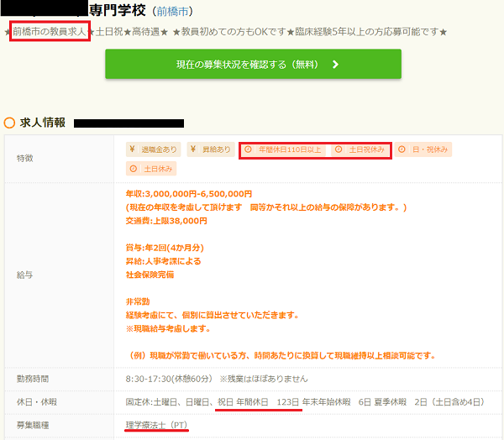The image size is (504, 440).
Task: Open the 前橋市 link beside the school name
Action: pos(172,12)
